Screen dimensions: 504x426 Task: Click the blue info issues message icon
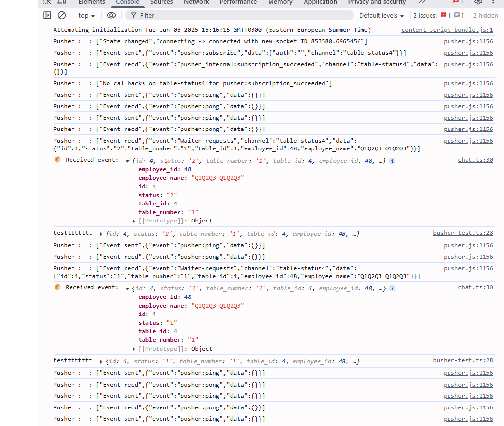tap(457, 15)
